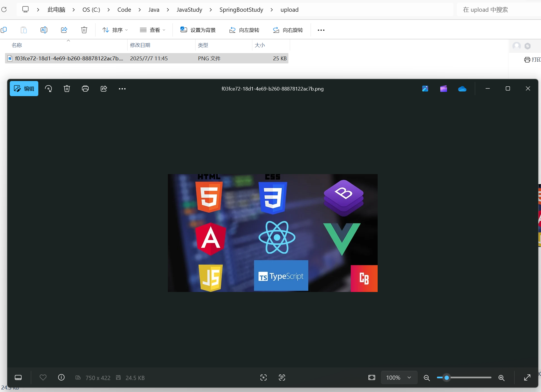Select the SpringBootStudy breadcrumb folder
Image resolution: width=541 pixels, height=392 pixels.
coord(241,10)
